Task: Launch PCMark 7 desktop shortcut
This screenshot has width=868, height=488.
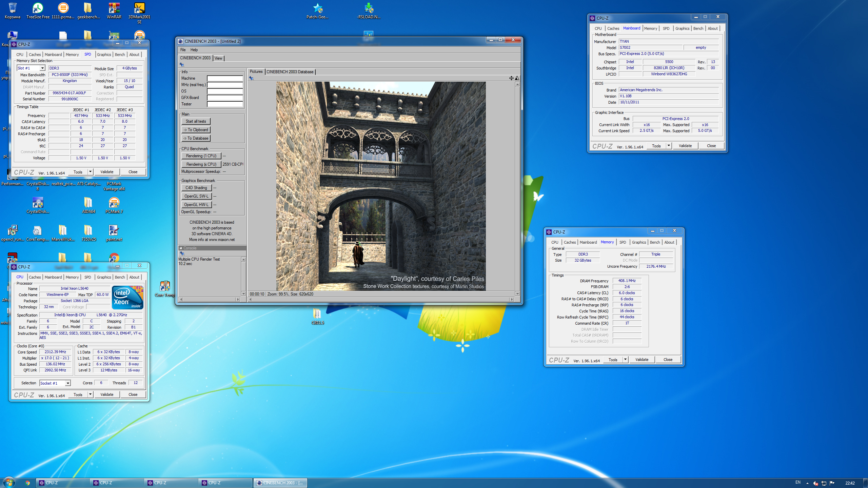Action: click(x=114, y=205)
